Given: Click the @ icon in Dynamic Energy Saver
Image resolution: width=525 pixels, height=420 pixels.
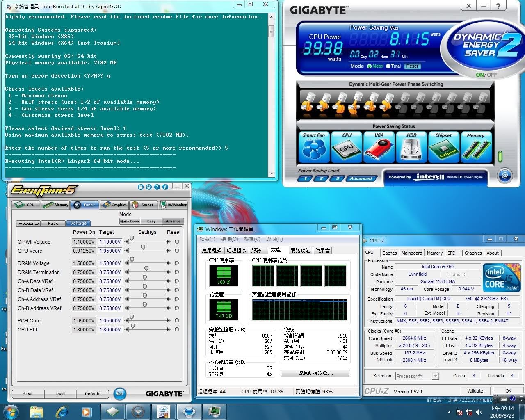Looking at the screenshot, I should 505,176.
